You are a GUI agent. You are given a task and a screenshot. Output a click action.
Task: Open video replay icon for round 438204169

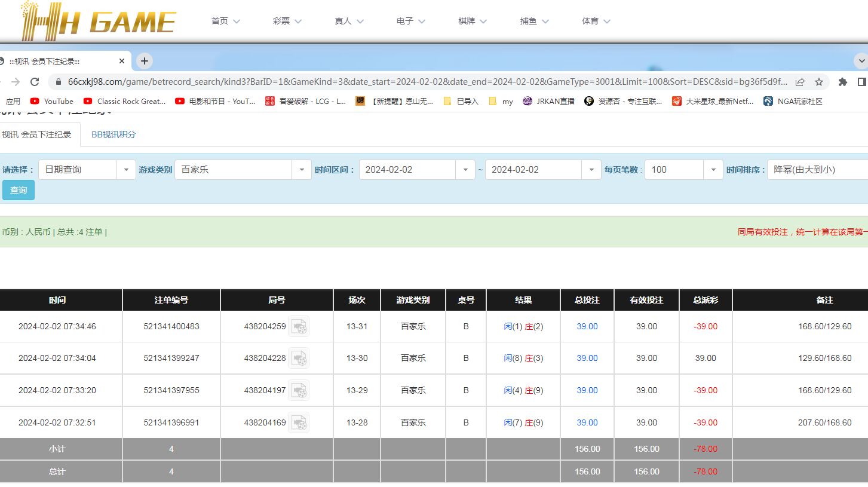299,422
